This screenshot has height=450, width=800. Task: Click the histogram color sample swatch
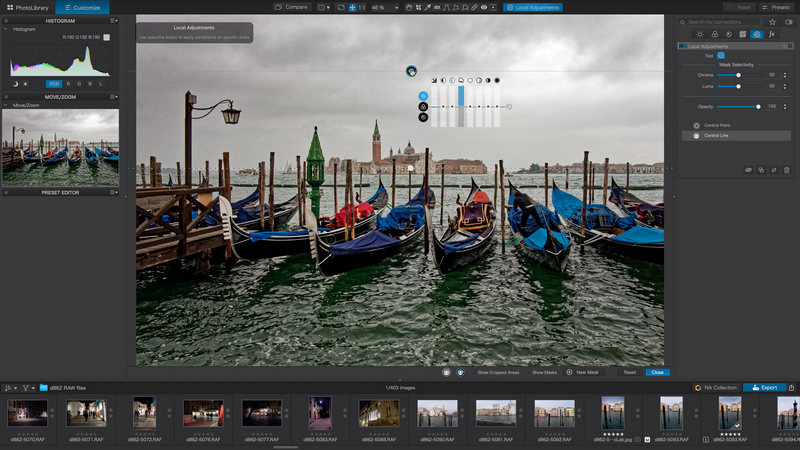107,37
